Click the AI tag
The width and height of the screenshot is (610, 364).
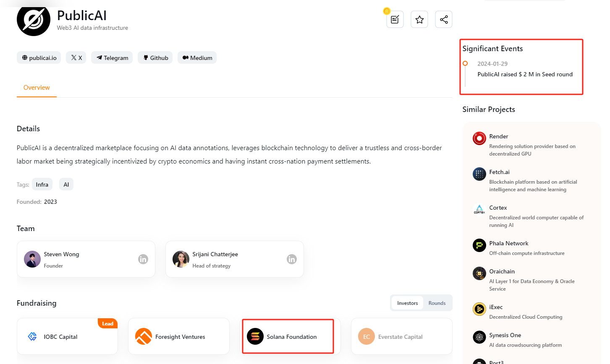[x=66, y=185]
